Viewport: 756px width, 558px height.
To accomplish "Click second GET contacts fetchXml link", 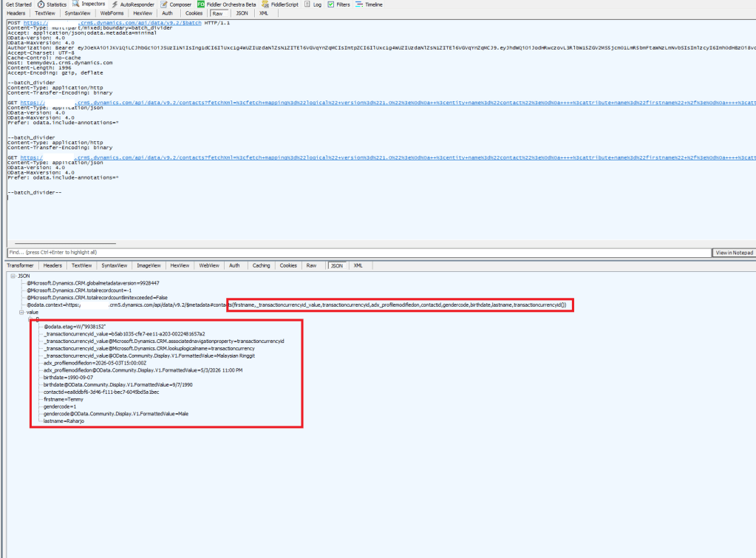I will coord(388,157).
